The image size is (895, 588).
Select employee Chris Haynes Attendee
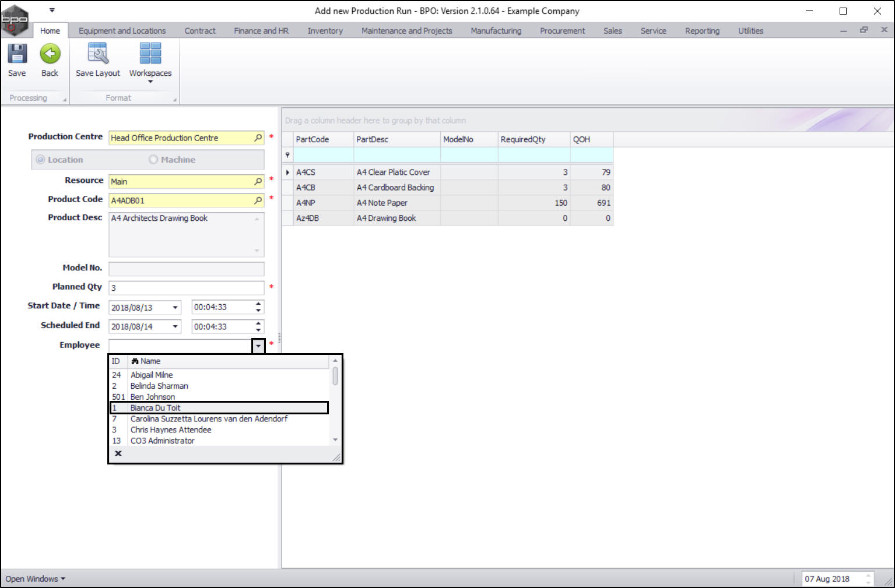219,430
